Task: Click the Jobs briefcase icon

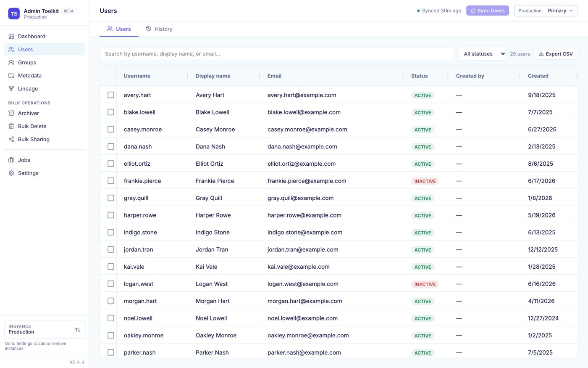Action: tap(11, 160)
